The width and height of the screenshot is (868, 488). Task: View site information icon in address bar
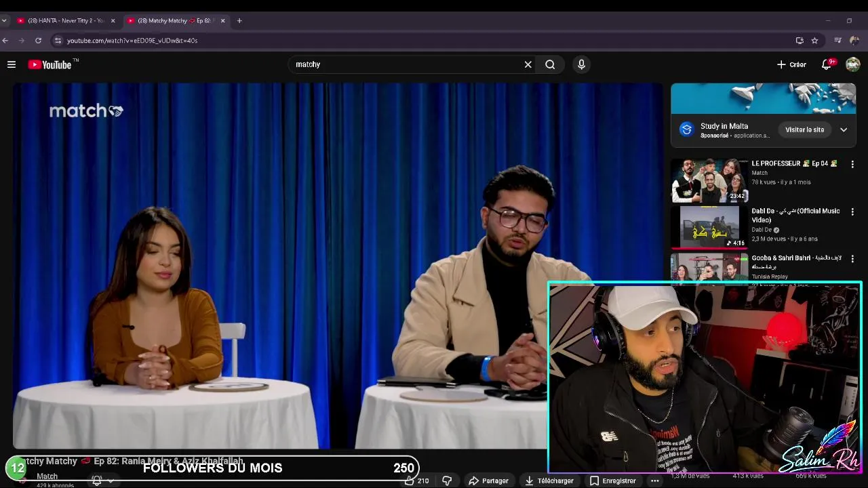pos(58,41)
